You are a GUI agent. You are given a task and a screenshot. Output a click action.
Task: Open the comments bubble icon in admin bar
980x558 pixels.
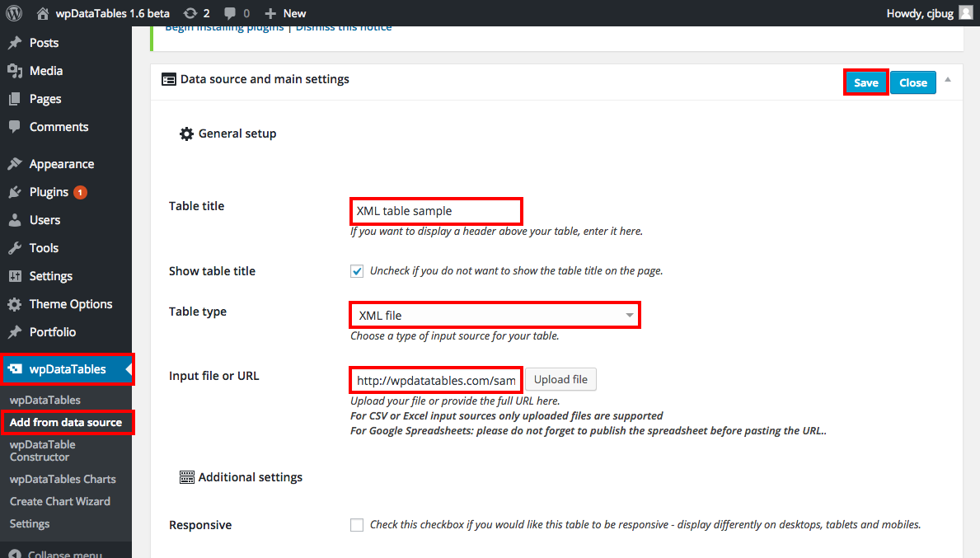pyautogui.click(x=230, y=13)
